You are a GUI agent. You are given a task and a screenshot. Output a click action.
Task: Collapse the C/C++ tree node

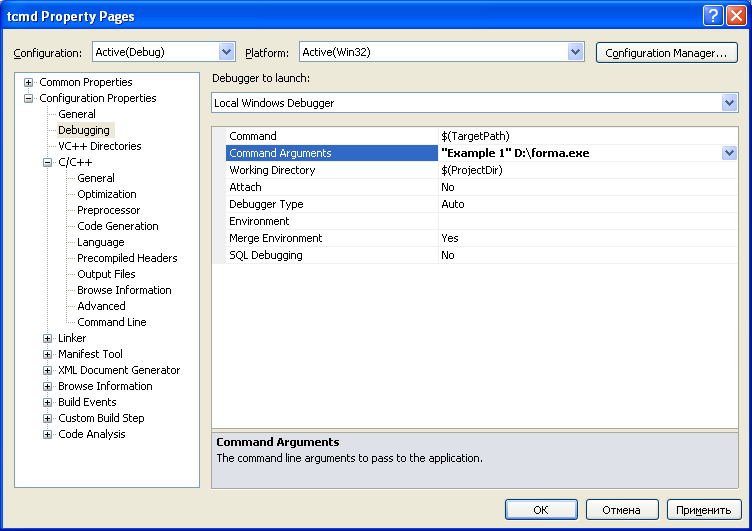point(47,162)
